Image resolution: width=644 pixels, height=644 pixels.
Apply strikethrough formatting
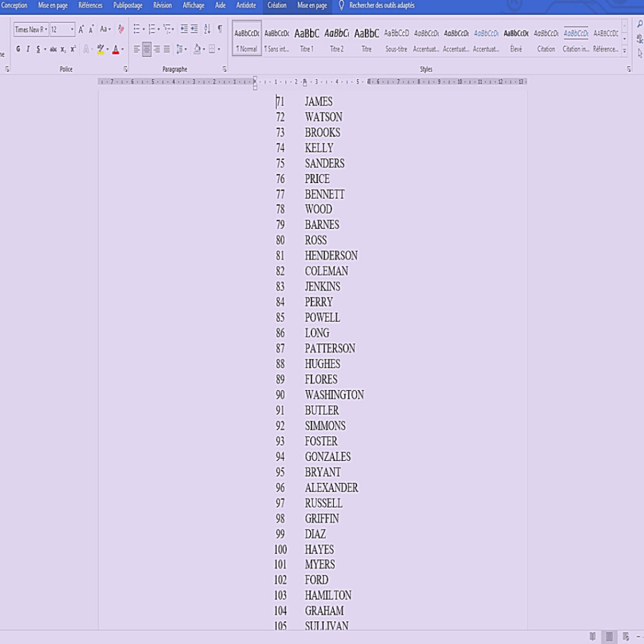(53, 49)
